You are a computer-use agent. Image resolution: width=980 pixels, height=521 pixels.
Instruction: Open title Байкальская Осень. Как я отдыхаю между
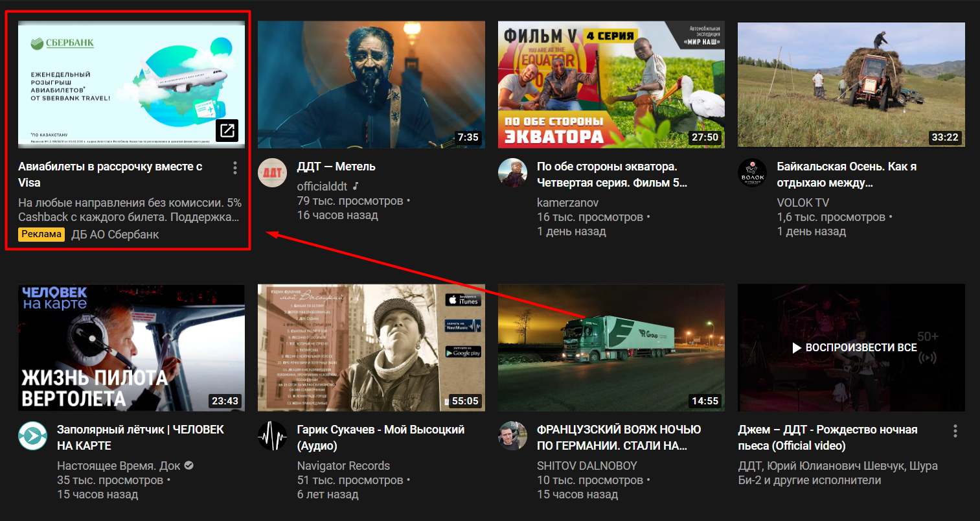[x=847, y=174]
